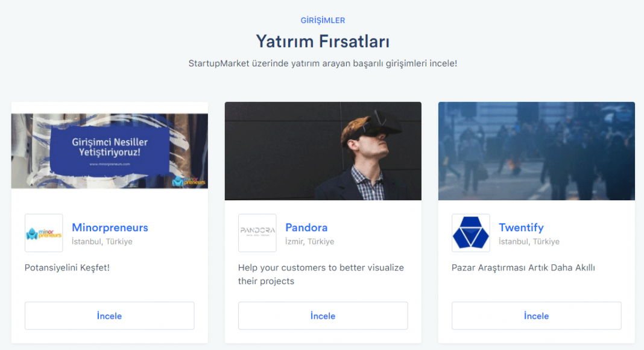Open the Minorpreneurs banner image
This screenshot has width=644, height=350.
pyautogui.click(x=110, y=151)
